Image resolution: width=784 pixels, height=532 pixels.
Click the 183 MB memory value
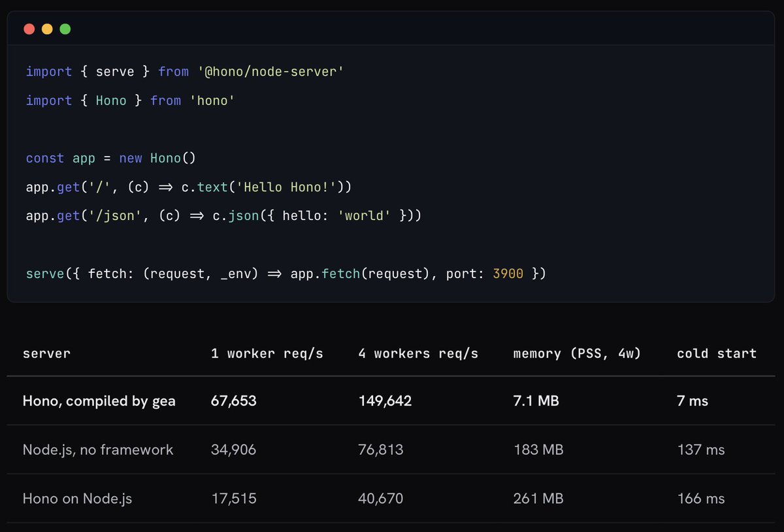point(538,450)
